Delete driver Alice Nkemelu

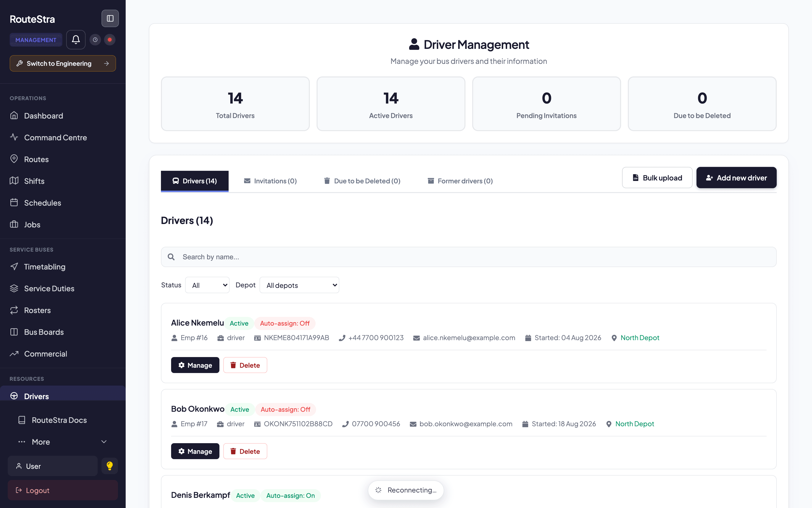point(245,365)
